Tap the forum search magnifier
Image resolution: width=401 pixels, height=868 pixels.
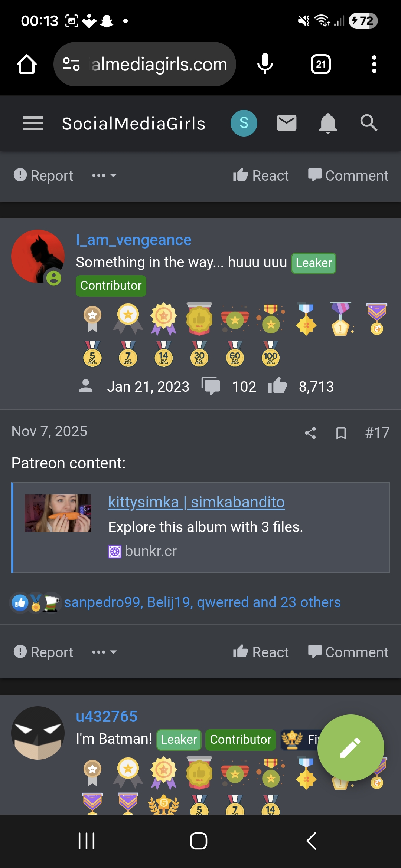[369, 123]
